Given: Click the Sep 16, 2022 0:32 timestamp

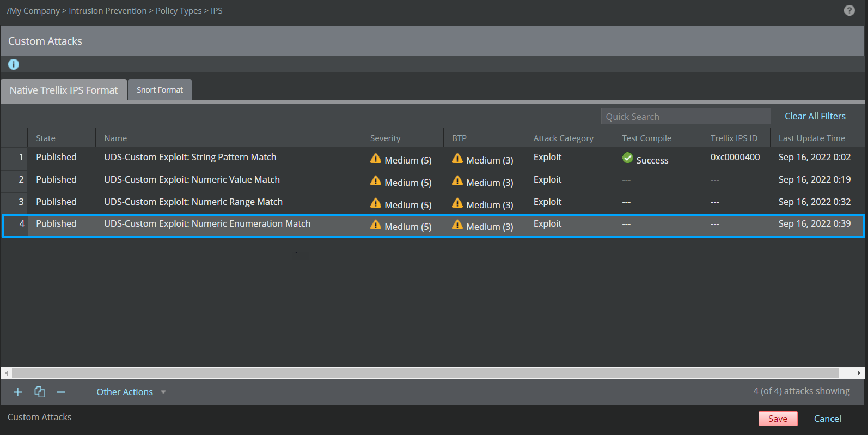Looking at the screenshot, I should coord(814,202).
